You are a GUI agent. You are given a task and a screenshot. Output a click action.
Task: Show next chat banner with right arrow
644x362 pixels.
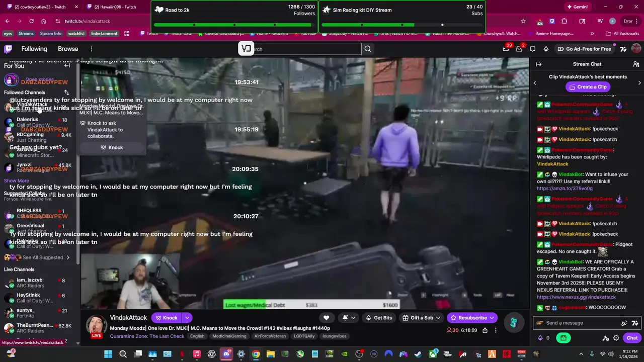click(639, 82)
